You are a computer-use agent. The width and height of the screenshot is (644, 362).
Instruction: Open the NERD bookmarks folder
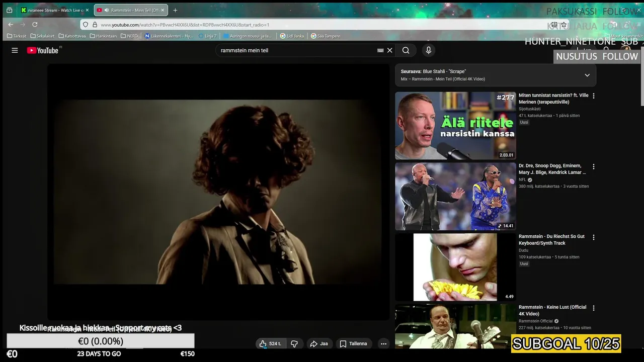point(129,36)
